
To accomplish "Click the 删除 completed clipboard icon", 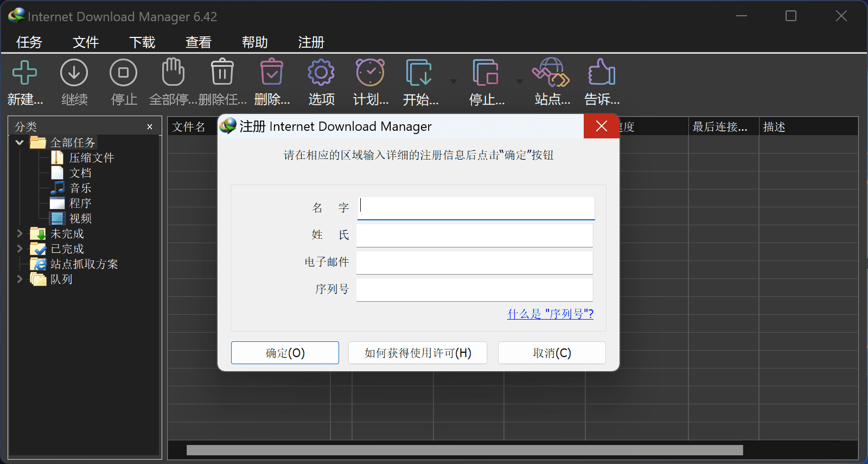I will (272, 72).
